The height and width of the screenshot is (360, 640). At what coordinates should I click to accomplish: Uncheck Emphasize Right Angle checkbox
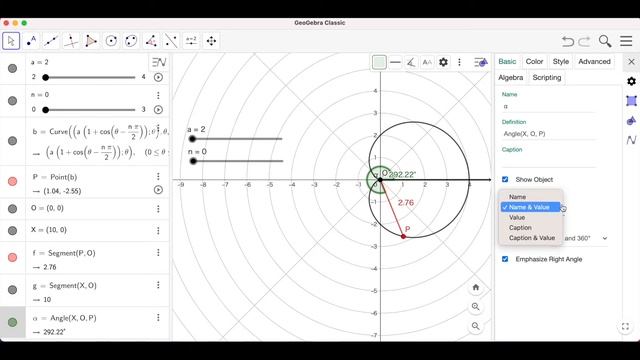505,259
